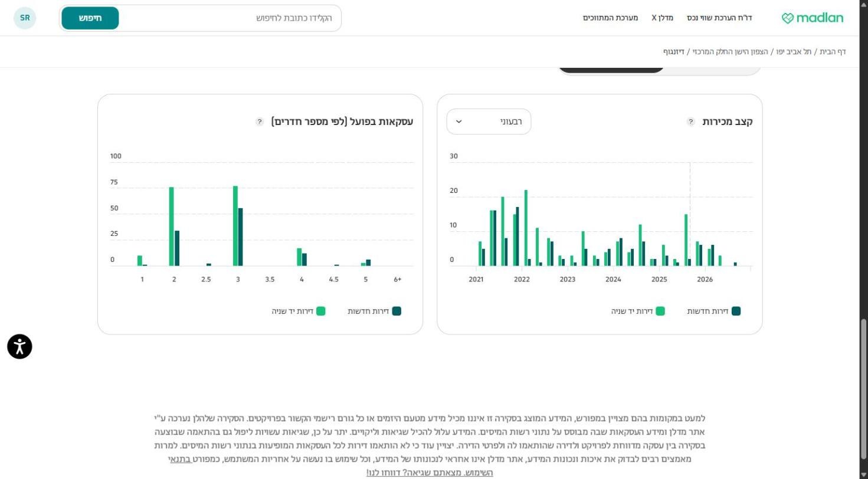
Task: Click the help icon beside קצב מכירות
Action: click(691, 122)
